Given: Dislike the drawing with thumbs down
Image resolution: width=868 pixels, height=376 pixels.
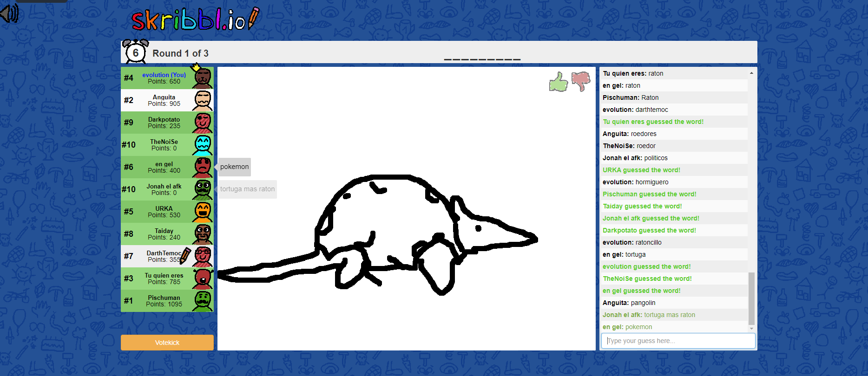Looking at the screenshot, I should click(x=581, y=81).
